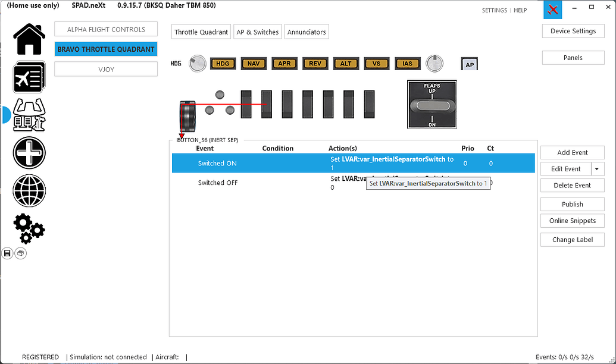
Task: Select the Switched ON event row
Action: click(354, 164)
